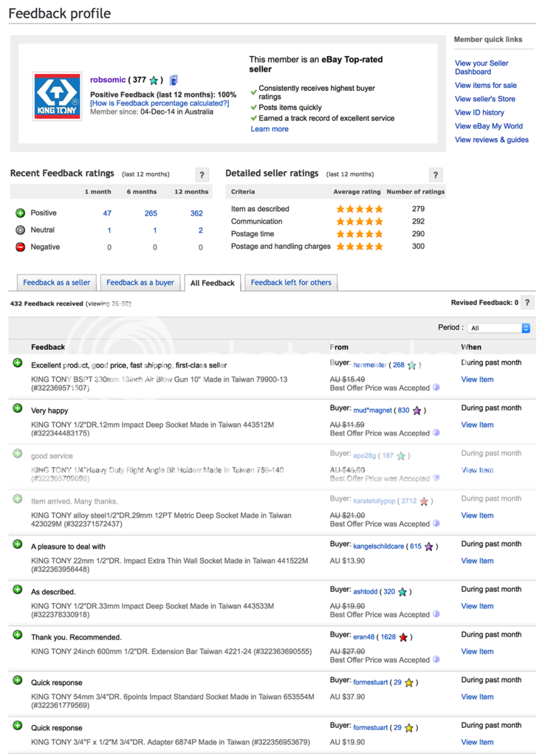Image resolution: width=548 pixels, height=756 pixels.
Task: Click Best Offer info icon for hanmeister's purchase
Action: (x=436, y=388)
